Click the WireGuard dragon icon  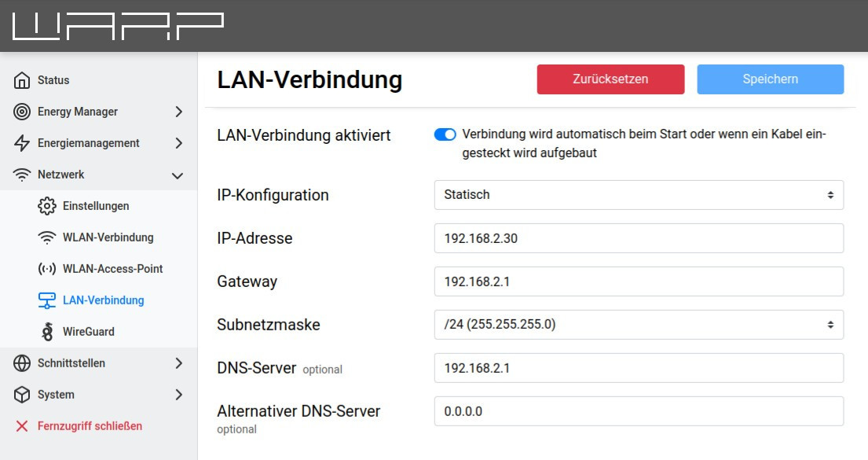click(47, 332)
